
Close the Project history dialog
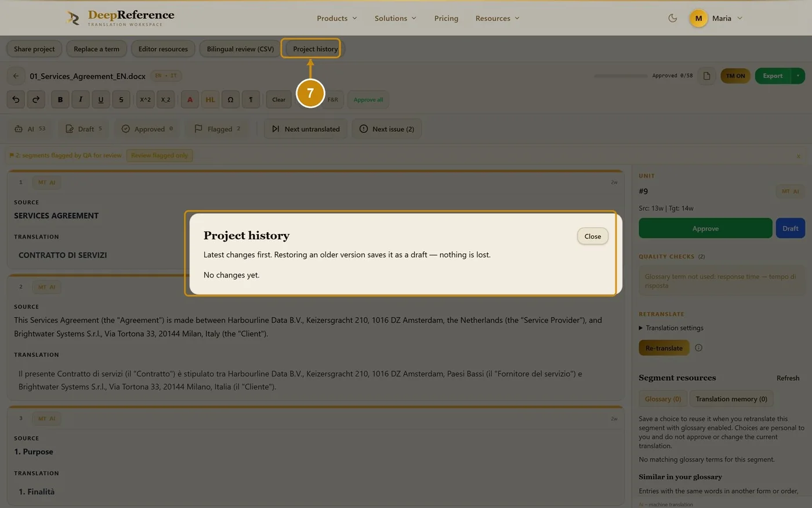(593, 236)
